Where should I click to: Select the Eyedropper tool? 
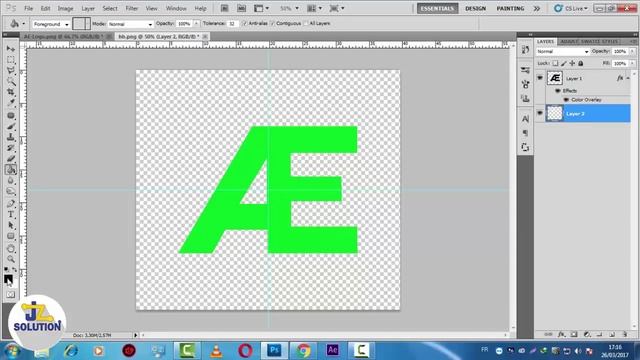pyautogui.click(x=11, y=103)
